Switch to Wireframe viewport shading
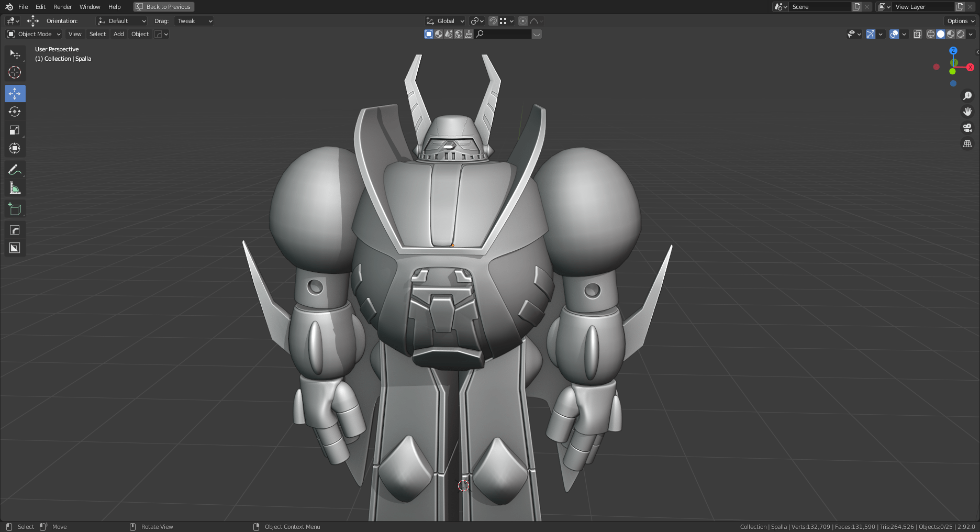 [x=931, y=34]
